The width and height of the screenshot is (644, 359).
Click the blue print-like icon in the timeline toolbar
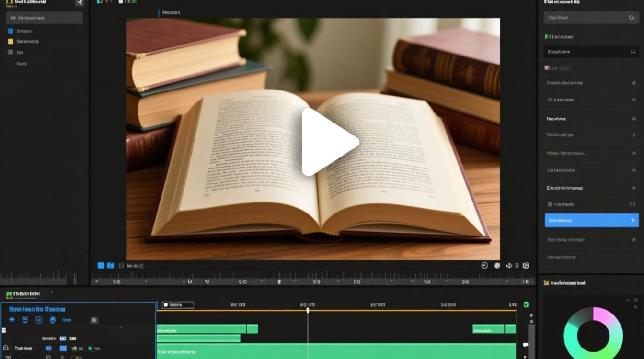[53, 320]
